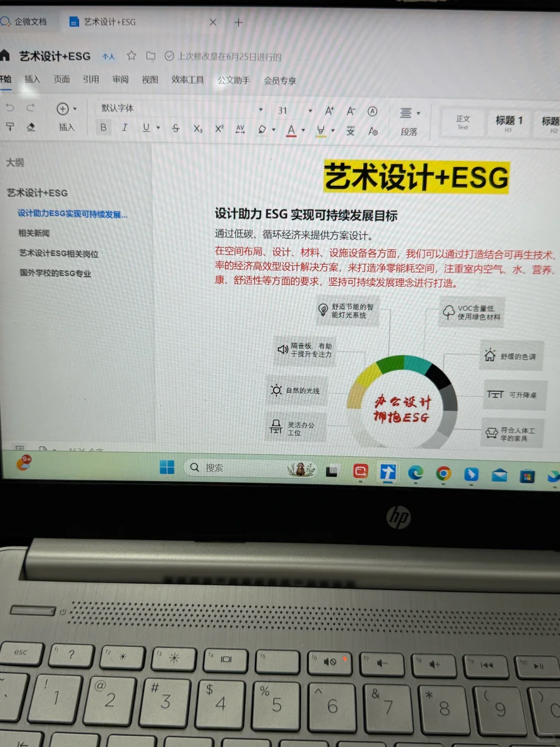Open the 会员专享 menu tab
Image resolution: width=560 pixels, height=747 pixels.
[280, 81]
